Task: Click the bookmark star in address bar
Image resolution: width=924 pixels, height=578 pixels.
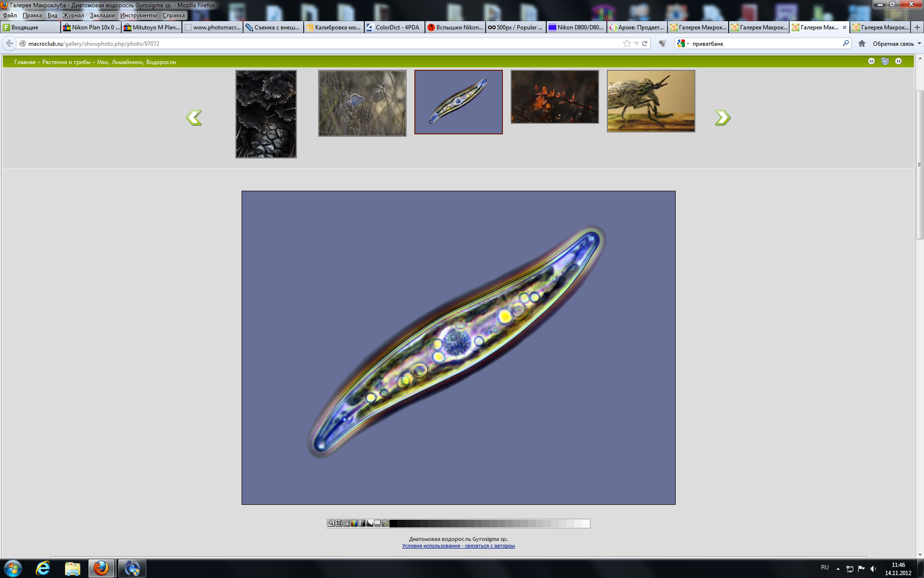Action: tap(627, 43)
